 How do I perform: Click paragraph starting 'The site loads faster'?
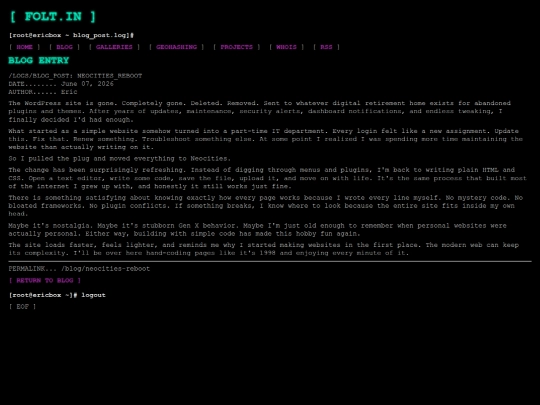[263, 249]
